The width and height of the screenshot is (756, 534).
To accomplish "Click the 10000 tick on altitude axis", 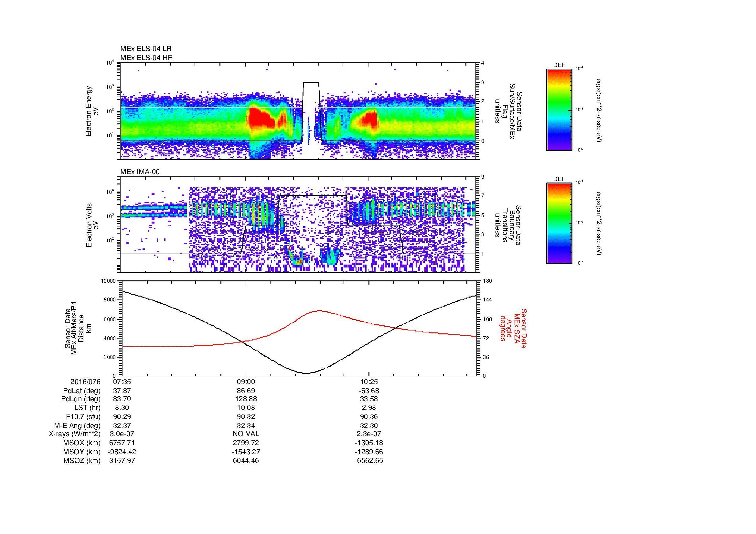I will pos(109,281).
